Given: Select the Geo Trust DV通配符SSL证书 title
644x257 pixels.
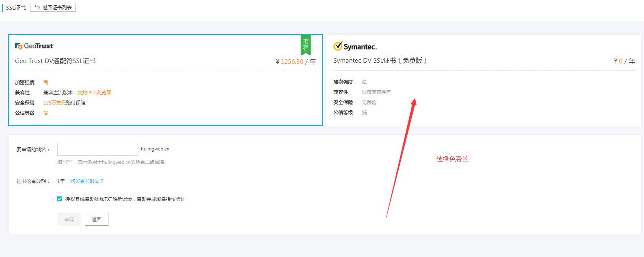Looking at the screenshot, I should (x=55, y=61).
